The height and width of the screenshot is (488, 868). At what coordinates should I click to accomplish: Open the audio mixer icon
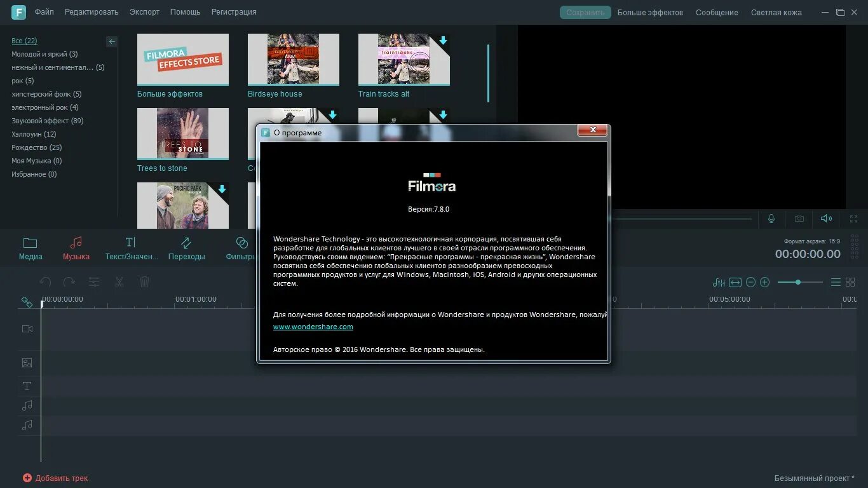tap(719, 282)
